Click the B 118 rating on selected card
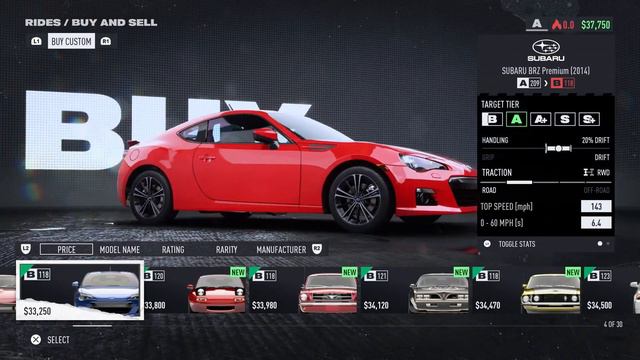 37,274
